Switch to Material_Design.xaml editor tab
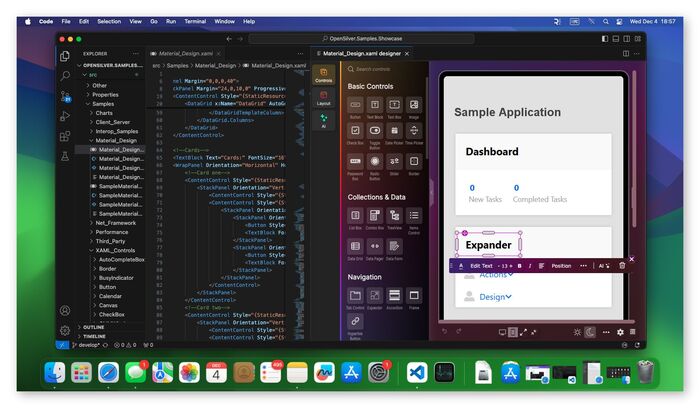The image size is (700, 408). click(x=186, y=53)
